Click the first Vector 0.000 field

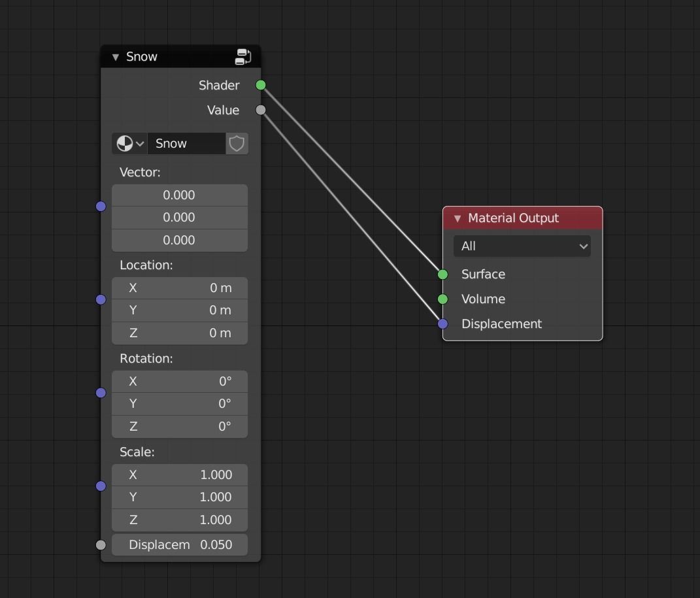pos(180,195)
